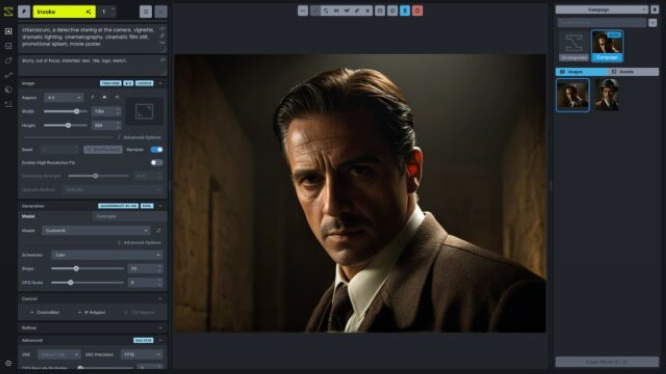Toggle the Random seed switch

156,149
